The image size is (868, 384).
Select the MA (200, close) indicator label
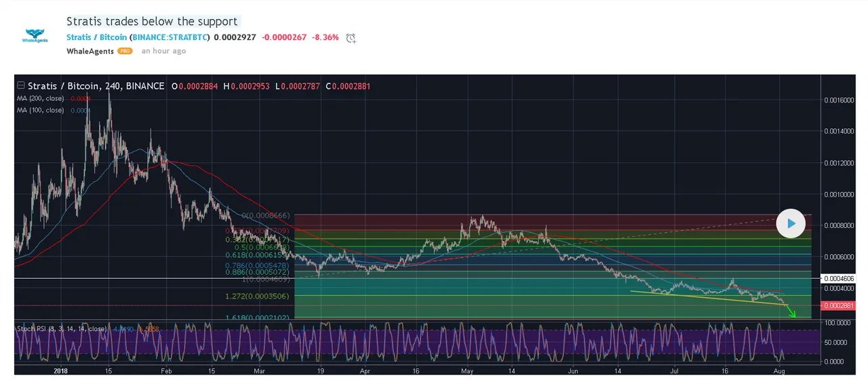click(x=41, y=98)
